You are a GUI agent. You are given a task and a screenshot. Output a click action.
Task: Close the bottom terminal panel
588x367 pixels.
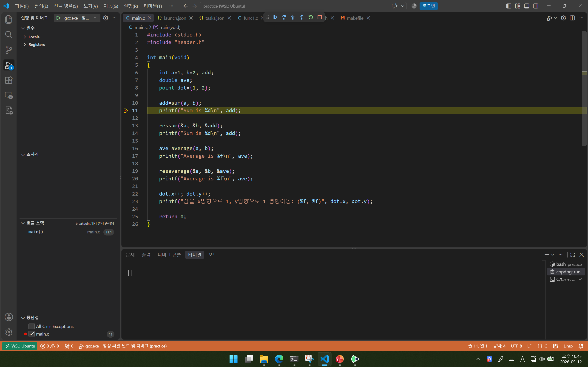[581, 255]
